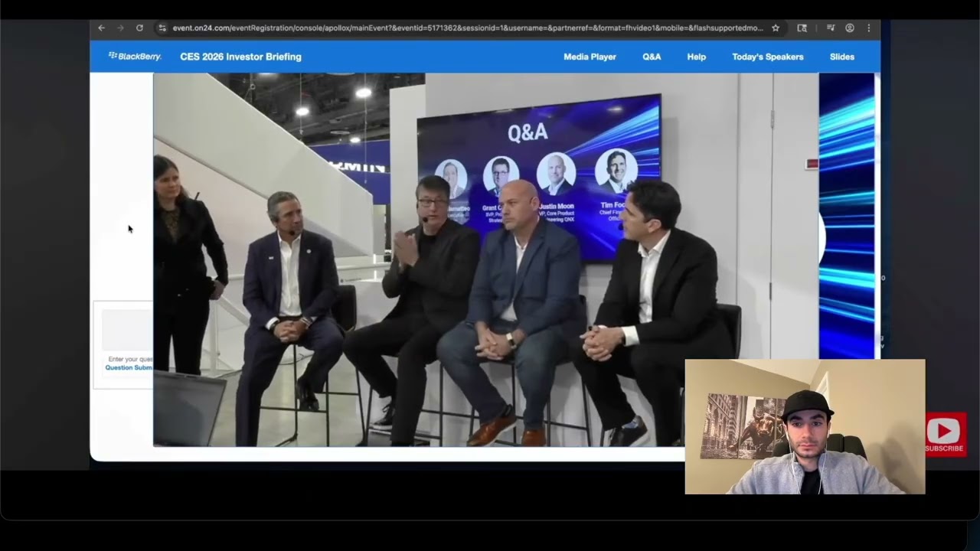Click the YouTube Subscribe badge

[x=944, y=434]
